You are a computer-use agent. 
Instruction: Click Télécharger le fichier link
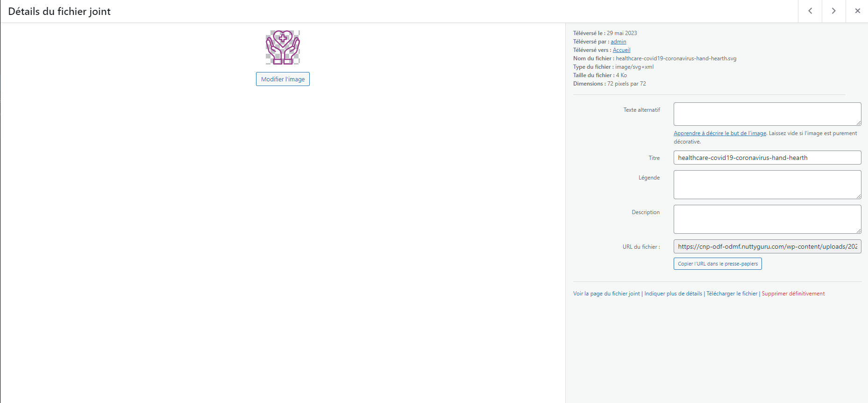(732, 294)
